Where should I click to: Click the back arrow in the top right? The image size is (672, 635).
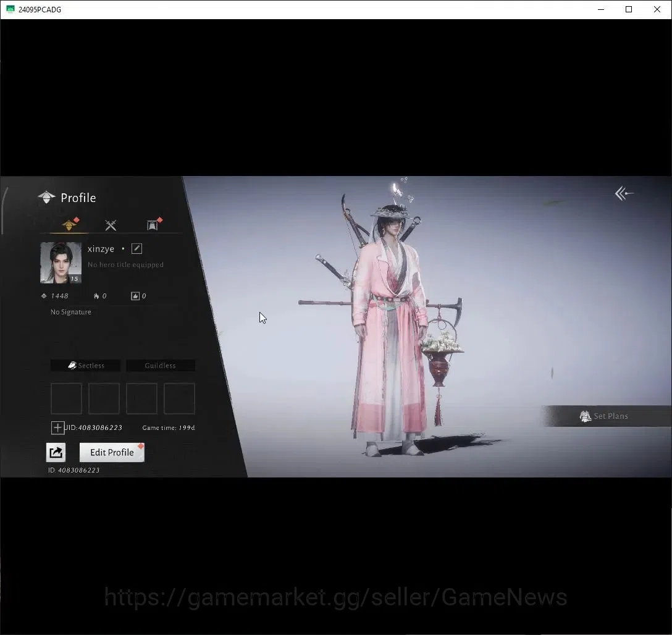pos(624,193)
